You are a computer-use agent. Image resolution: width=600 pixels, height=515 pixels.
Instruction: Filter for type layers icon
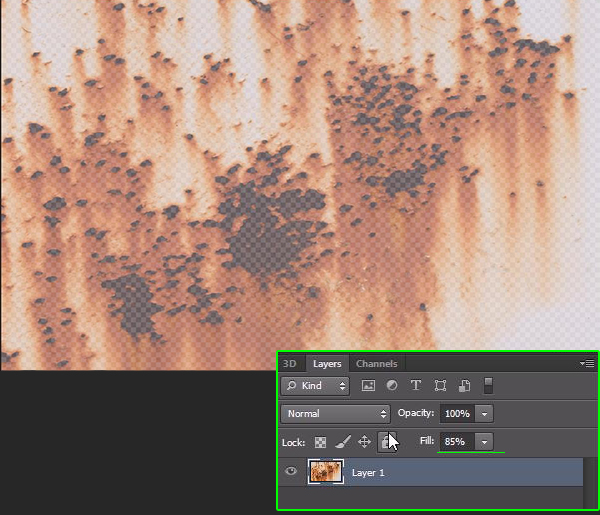click(415, 386)
